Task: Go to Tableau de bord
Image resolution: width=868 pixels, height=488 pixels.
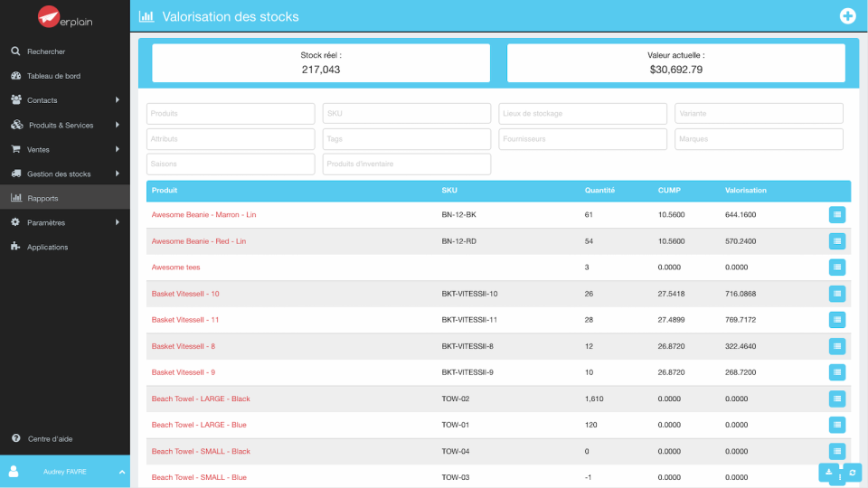Action: click(x=65, y=76)
